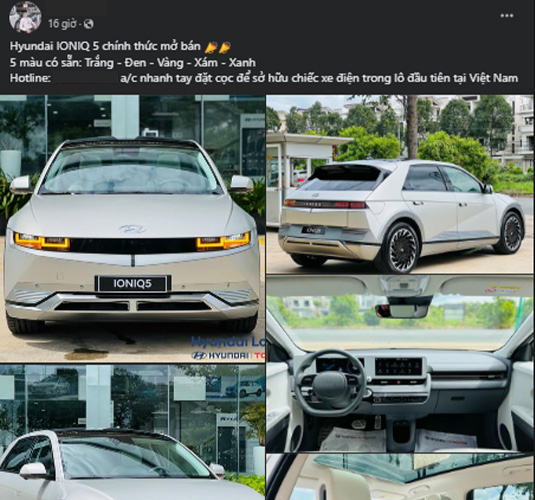Open the panoramic sunroof photo
This screenshot has width=535, height=500.
coord(401,477)
